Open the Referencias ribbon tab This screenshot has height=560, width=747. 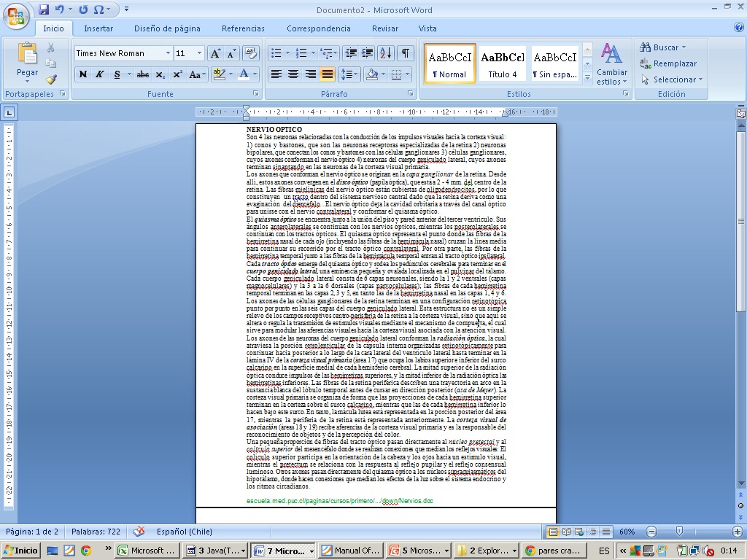tap(243, 28)
